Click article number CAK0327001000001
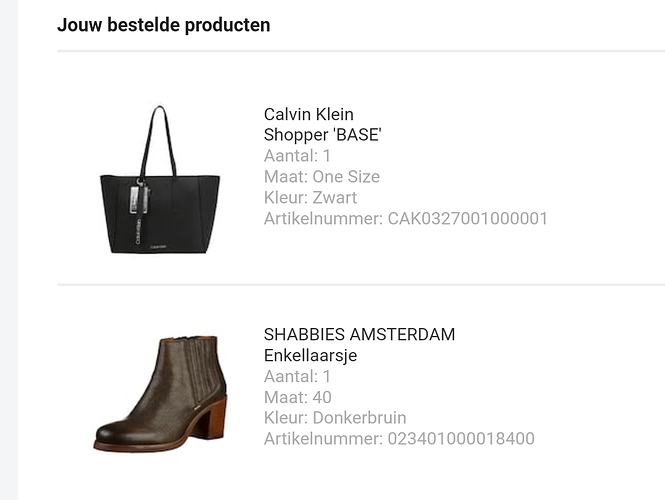Viewport: 665px width, 500px height. pyautogui.click(x=405, y=218)
